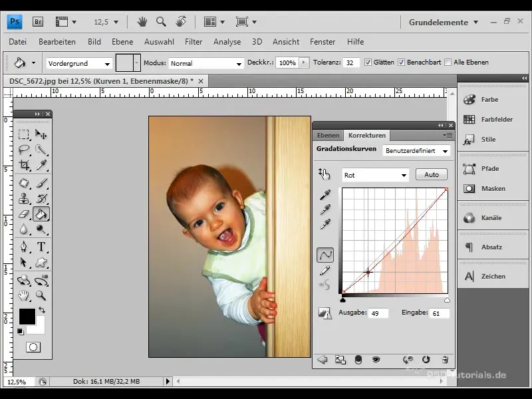Select the Eraser tool

pyautogui.click(x=23, y=214)
